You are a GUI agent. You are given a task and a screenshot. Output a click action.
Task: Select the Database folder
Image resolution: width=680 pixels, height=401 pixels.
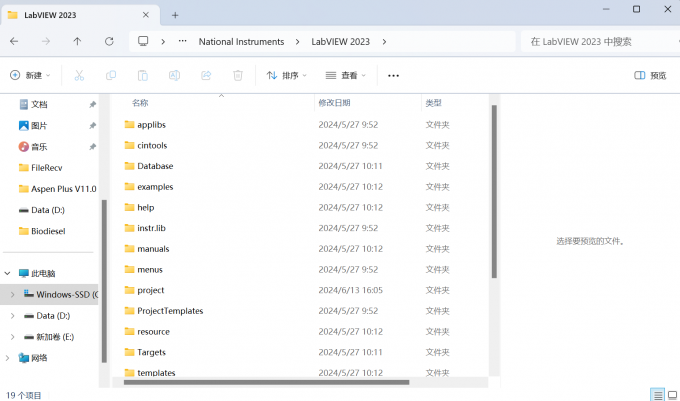click(x=155, y=166)
